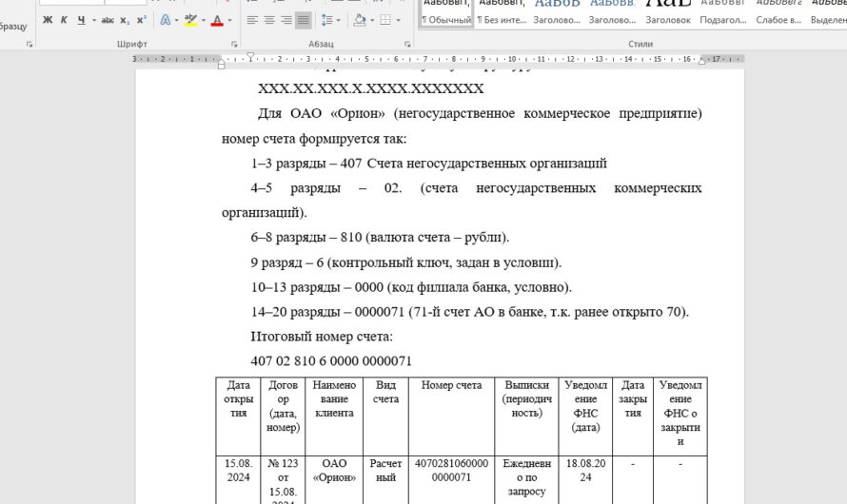Toggle superscript x² formatting
Viewport: 847px width, 504px height.
142,21
